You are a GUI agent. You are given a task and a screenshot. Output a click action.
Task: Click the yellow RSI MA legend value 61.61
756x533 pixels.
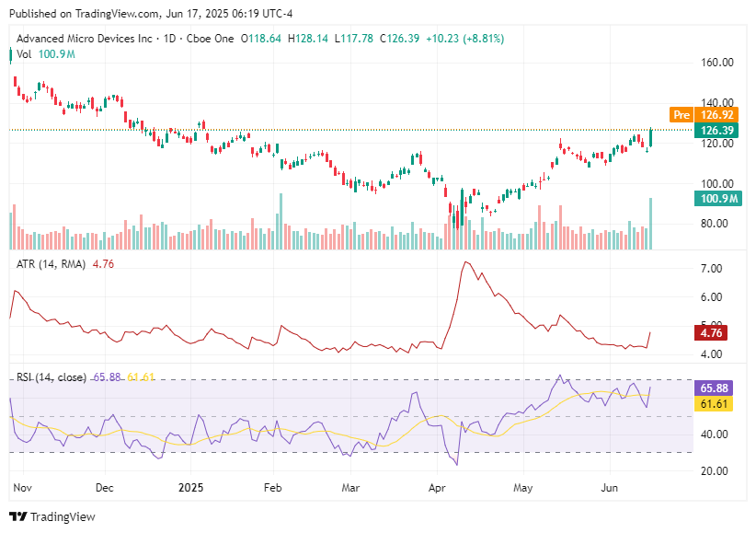click(x=141, y=377)
